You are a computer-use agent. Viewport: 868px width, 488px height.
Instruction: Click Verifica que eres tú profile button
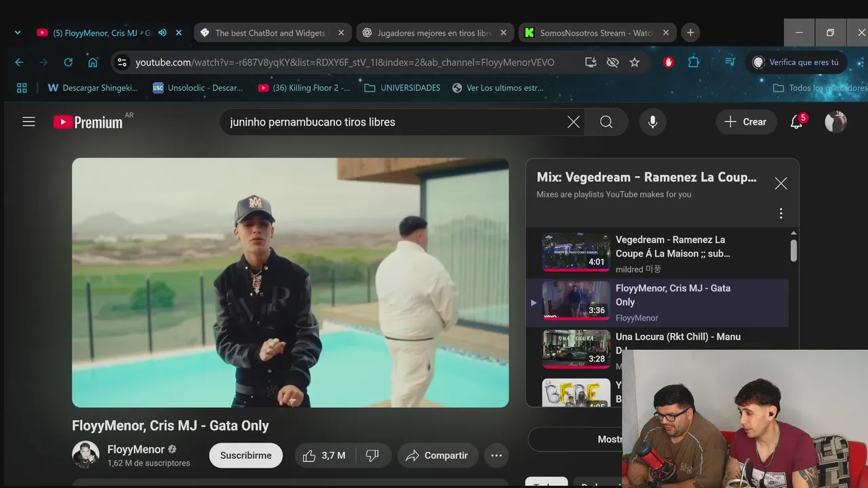click(x=796, y=62)
